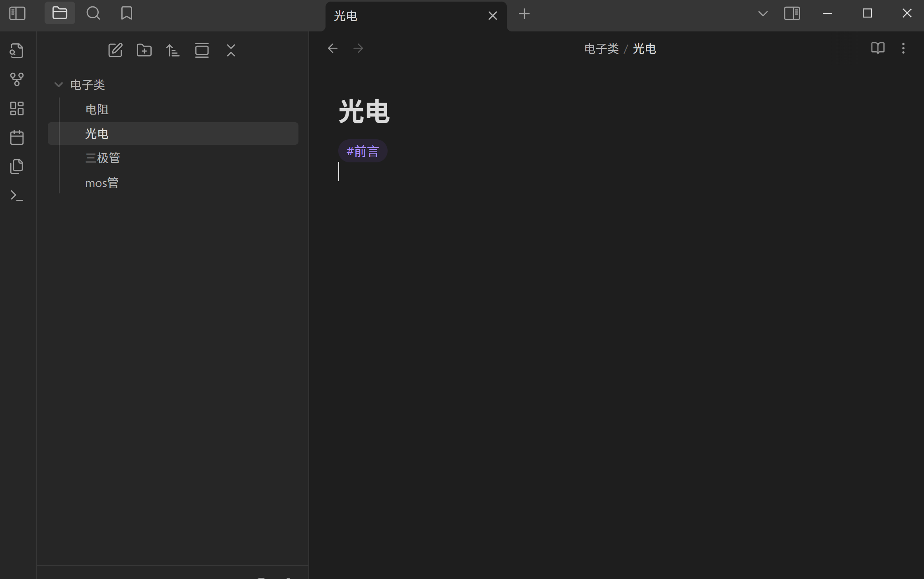Toggle the left sidebar
This screenshot has width=924, height=579.
(x=17, y=14)
